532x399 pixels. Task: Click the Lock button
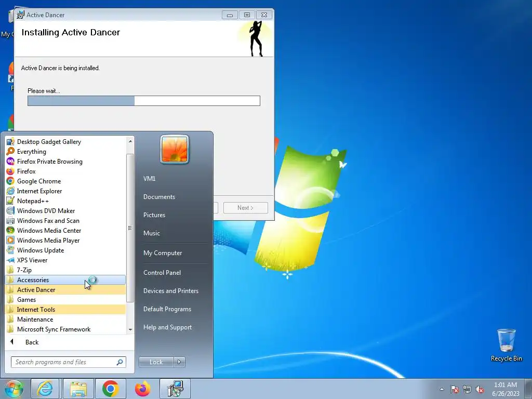pyautogui.click(x=156, y=362)
